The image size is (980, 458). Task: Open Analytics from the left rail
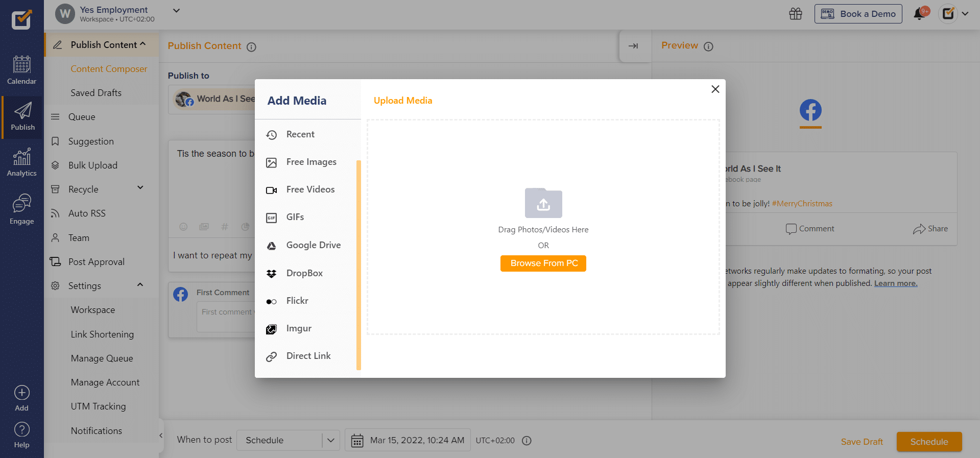pyautogui.click(x=21, y=162)
